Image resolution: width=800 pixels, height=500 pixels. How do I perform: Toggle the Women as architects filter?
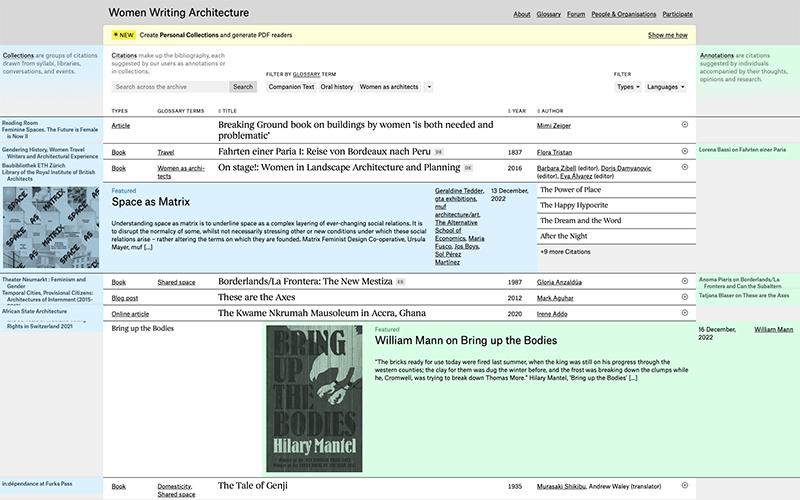click(390, 87)
